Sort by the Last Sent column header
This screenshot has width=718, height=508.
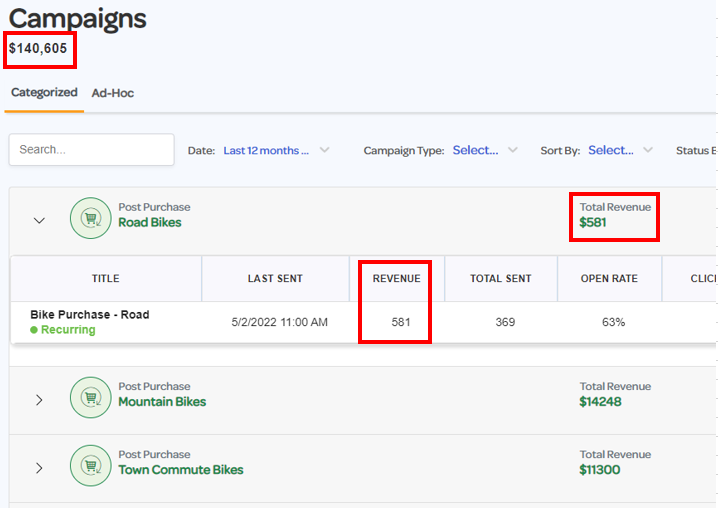[275, 279]
